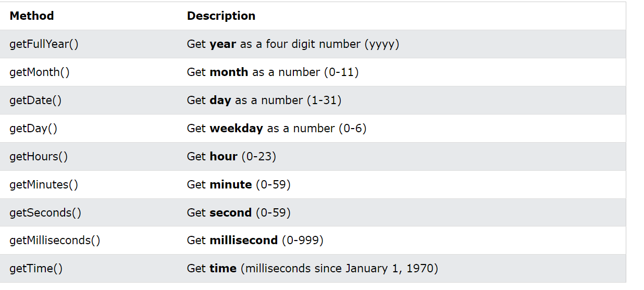Click the 'Get hour (0-23)' description
The image size is (644, 290).
point(231,157)
